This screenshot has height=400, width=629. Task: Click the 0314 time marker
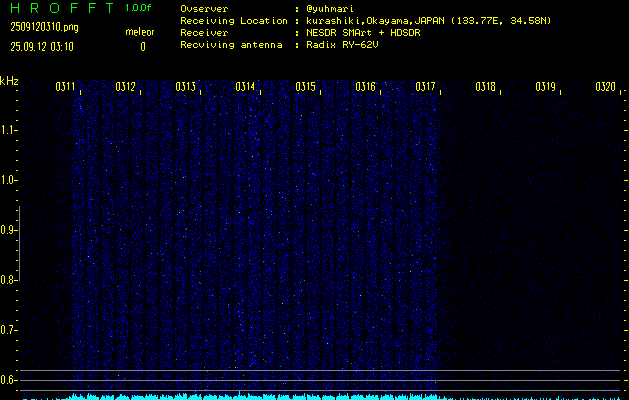[246, 87]
